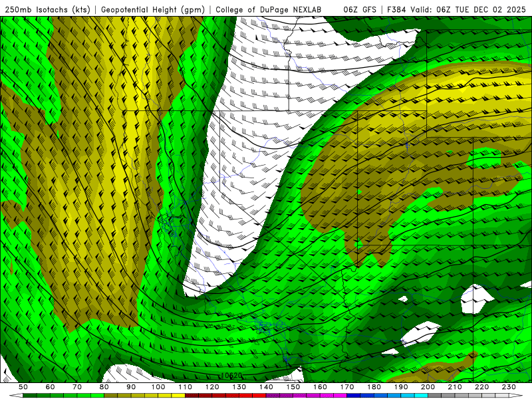The height and width of the screenshot is (399, 532).
Task: Click the 'F384 Valid: 06Z TUE DEC 02 2025' text
Action: point(458,9)
